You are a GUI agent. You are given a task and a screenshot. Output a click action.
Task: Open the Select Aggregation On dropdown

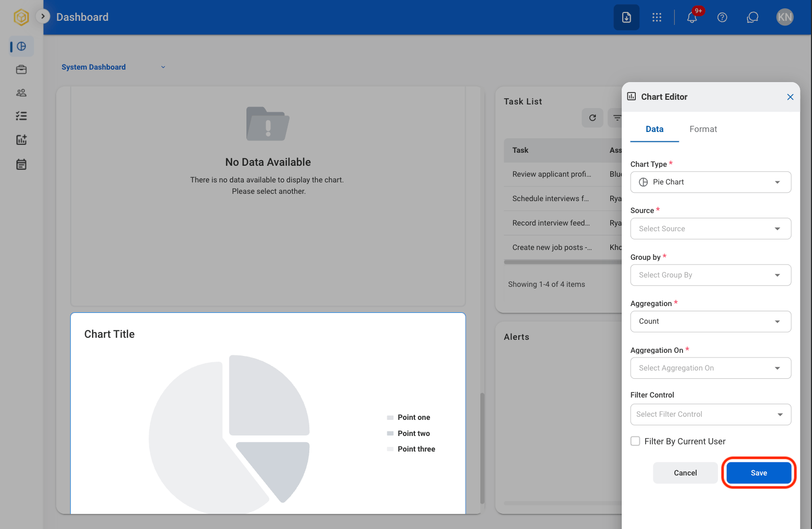711,368
